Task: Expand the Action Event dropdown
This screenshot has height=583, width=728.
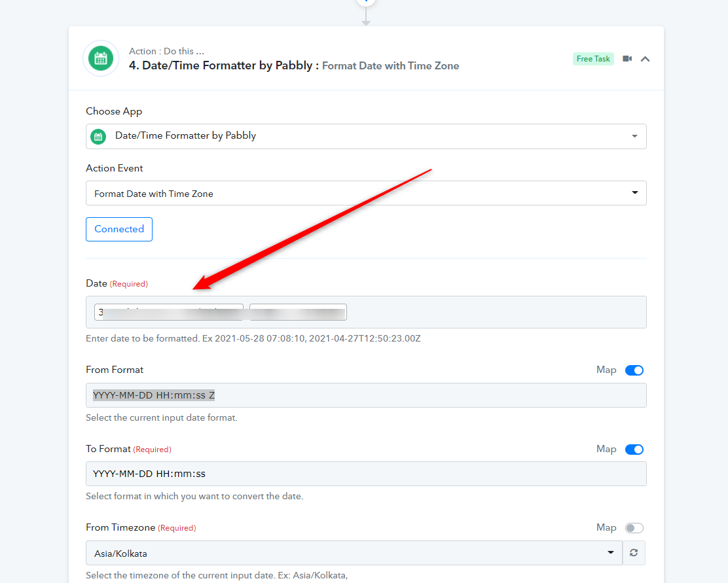Action: tap(366, 193)
